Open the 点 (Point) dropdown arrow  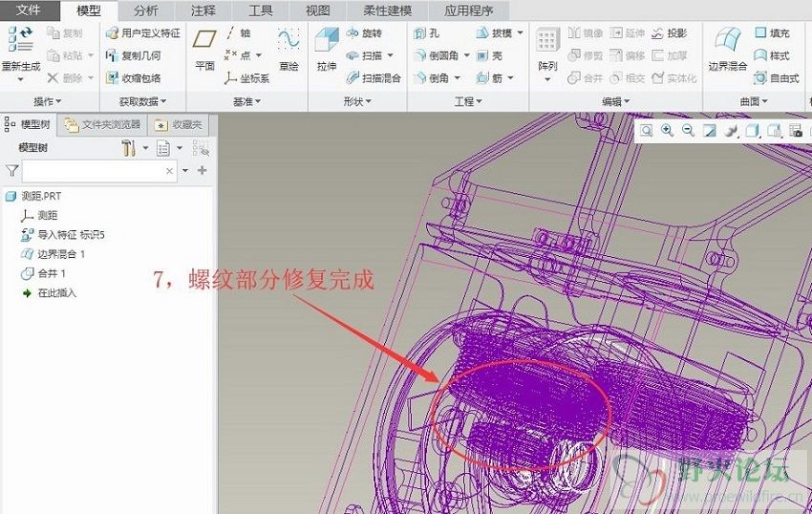click(x=259, y=55)
